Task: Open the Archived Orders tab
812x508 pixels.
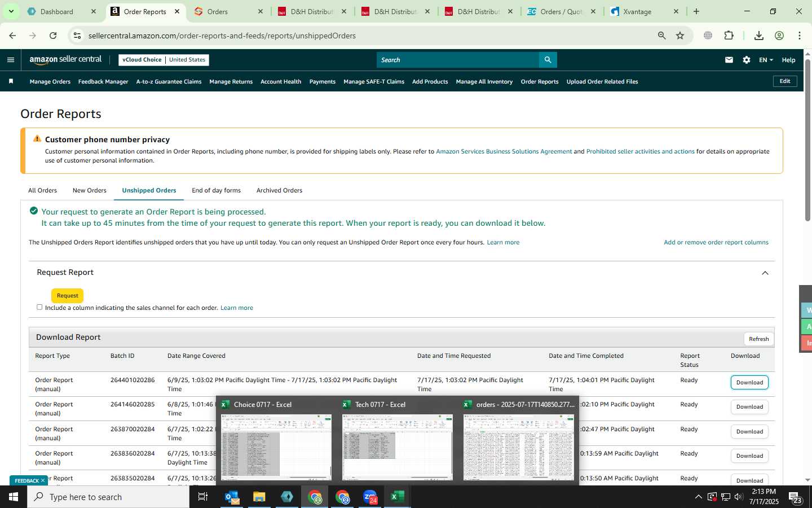Action: pyautogui.click(x=279, y=190)
